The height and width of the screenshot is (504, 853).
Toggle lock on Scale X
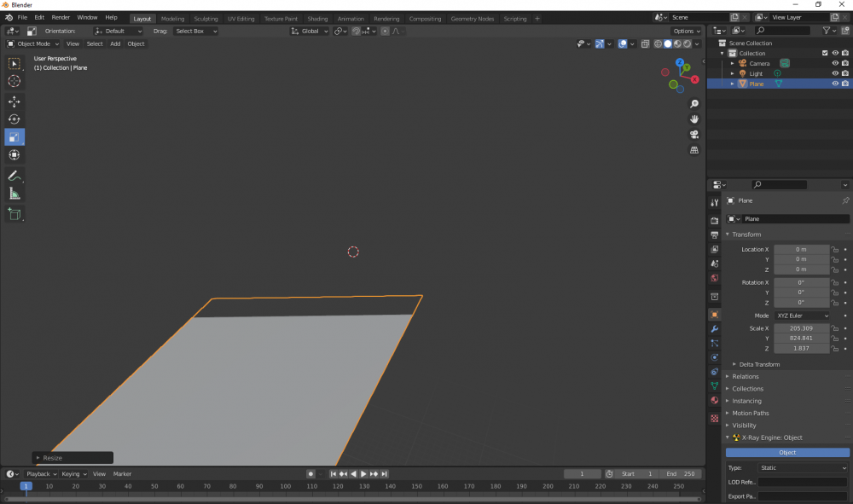click(835, 328)
